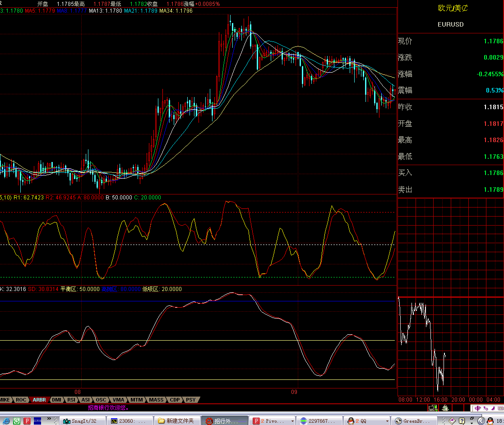
Task: Click the green G quick launch icon
Action: click(x=17, y=421)
